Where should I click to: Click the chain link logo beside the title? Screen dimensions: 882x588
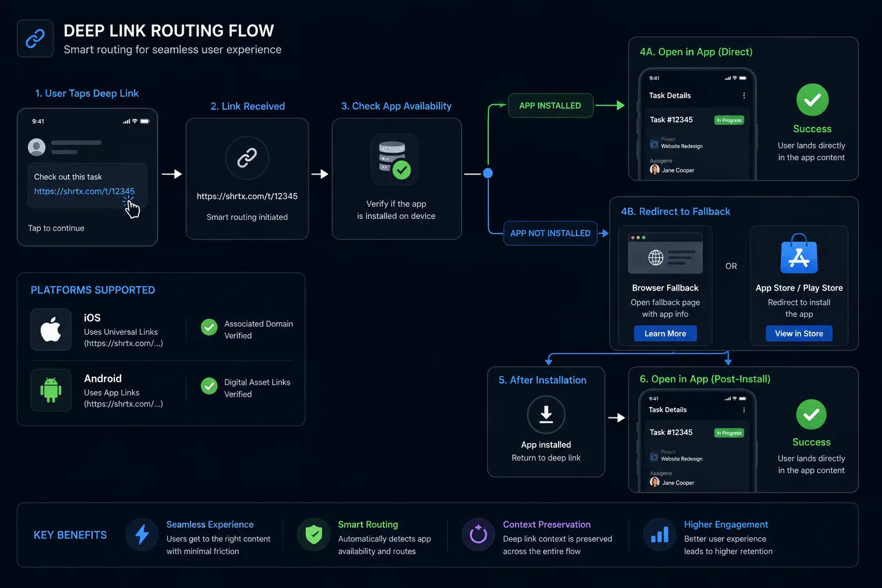pos(35,38)
